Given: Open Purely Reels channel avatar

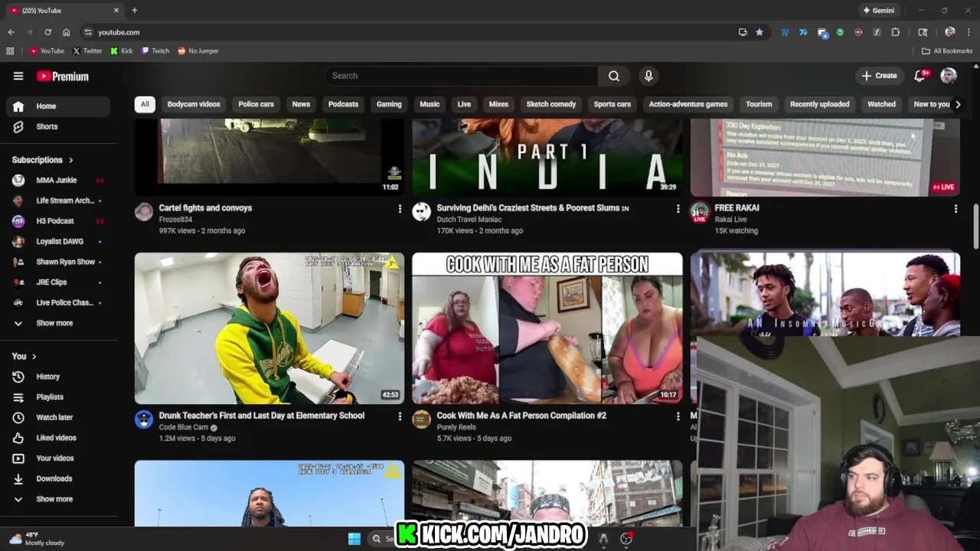Looking at the screenshot, I should tap(422, 419).
